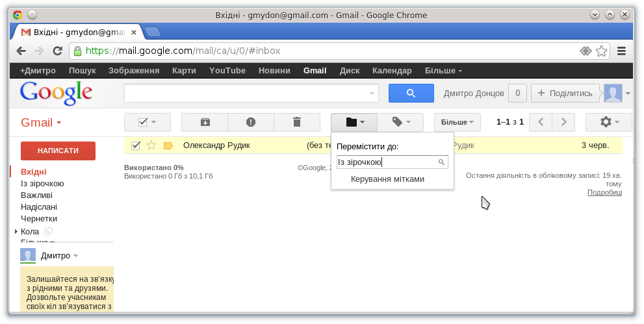Click the blue search button
Image resolution: width=644 pixels, height=324 pixels.
(411, 93)
